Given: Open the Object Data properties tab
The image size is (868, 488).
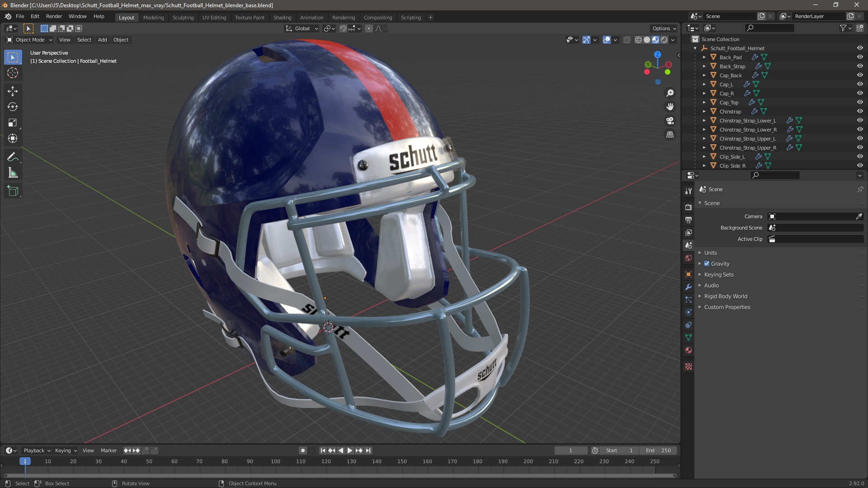Looking at the screenshot, I should (689, 338).
